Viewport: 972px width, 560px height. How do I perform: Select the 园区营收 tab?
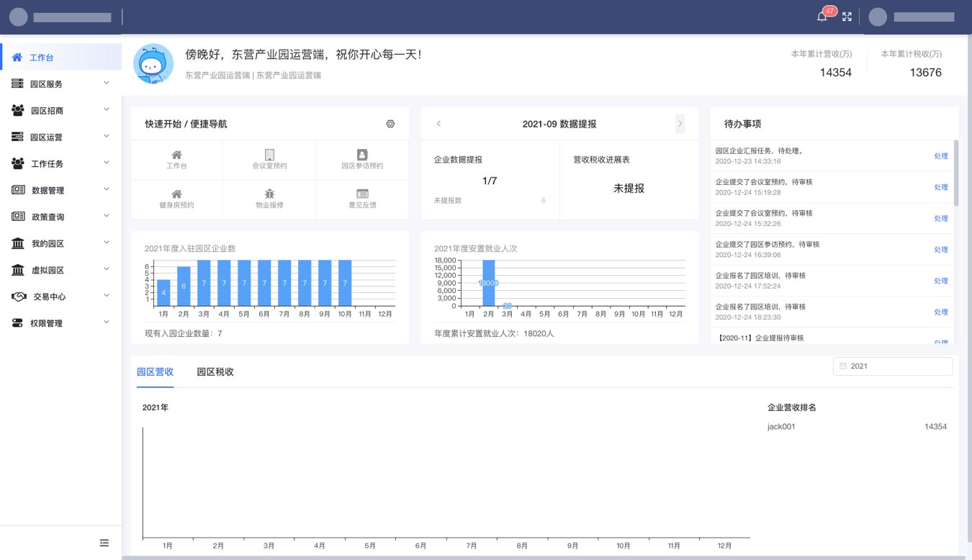[155, 372]
